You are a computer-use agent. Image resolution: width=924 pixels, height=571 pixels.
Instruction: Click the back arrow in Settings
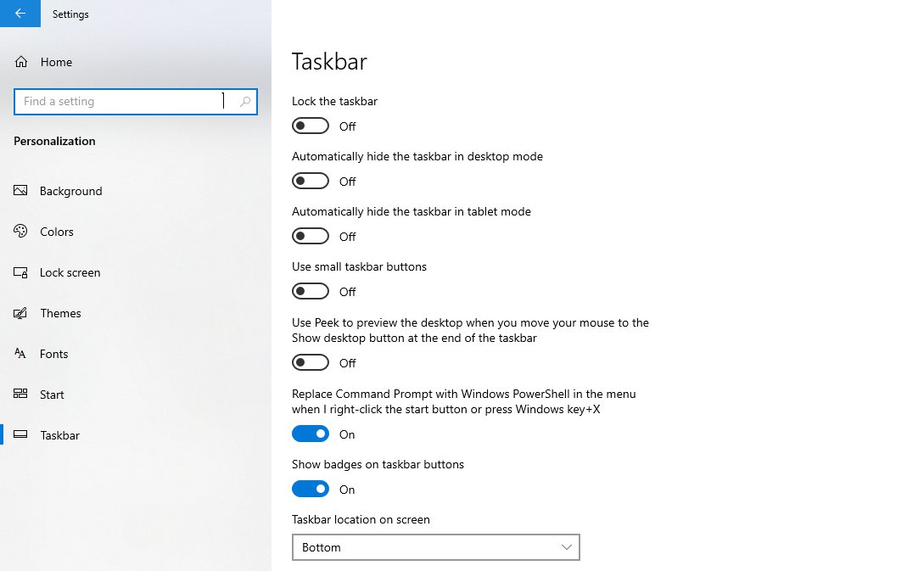pos(20,14)
